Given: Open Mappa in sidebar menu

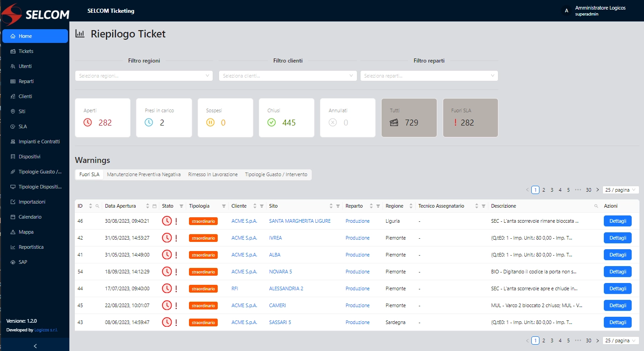Looking at the screenshot, I should coord(35,232).
